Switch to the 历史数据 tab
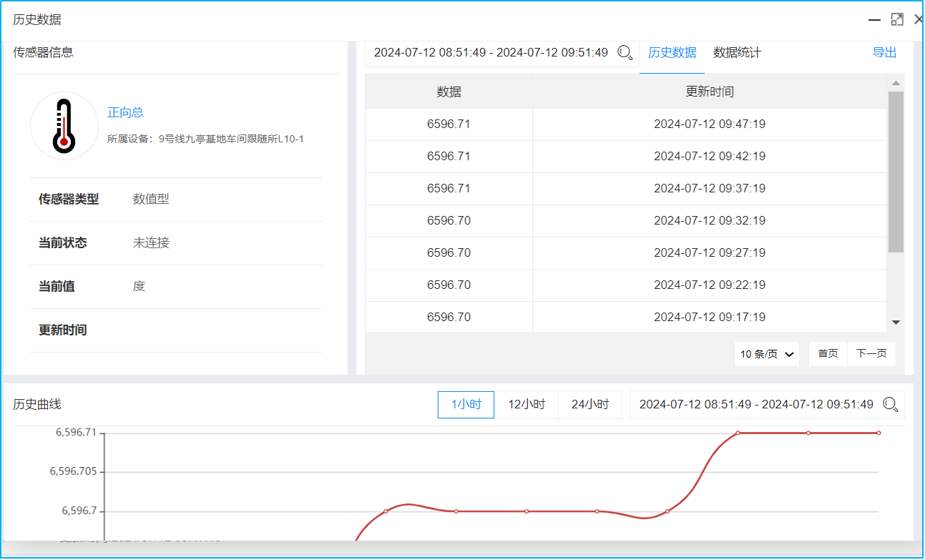The image size is (925, 560). tap(672, 53)
